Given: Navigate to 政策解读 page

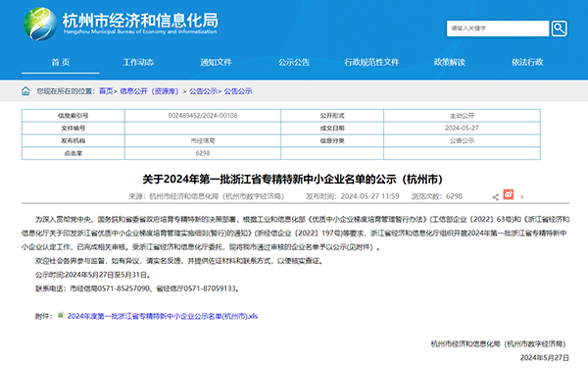Looking at the screenshot, I should (x=450, y=62).
